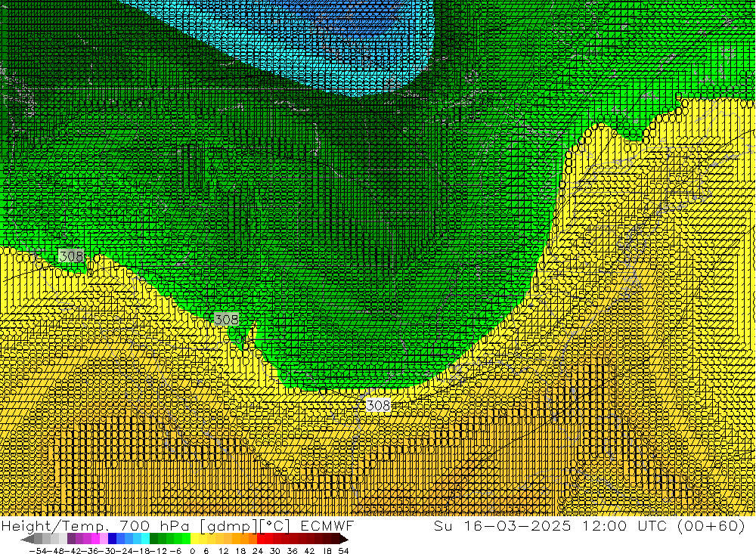Click the '54' legend value at the right end
756x554 pixels.
[x=343, y=551]
